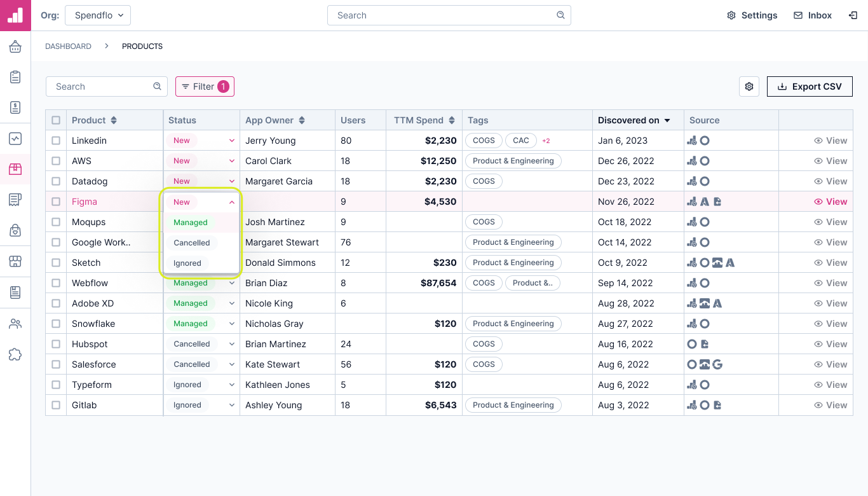The width and height of the screenshot is (868, 496).
Task: Open Gitlab's Ignored status dropdown
Action: pyautogui.click(x=201, y=405)
